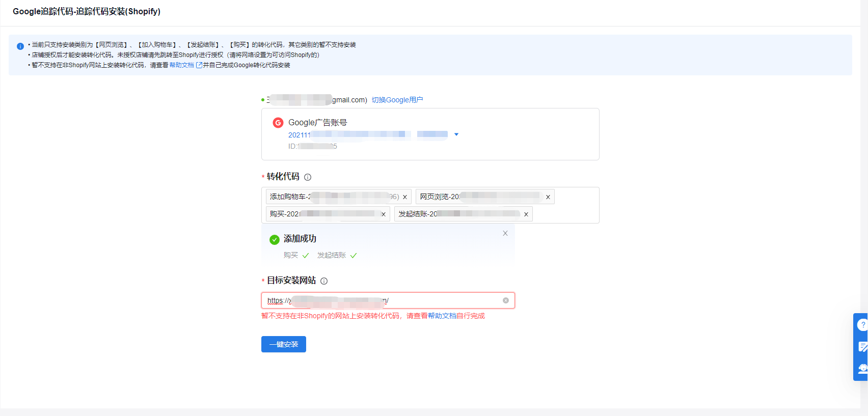Click the 一键安装 button

(x=284, y=344)
